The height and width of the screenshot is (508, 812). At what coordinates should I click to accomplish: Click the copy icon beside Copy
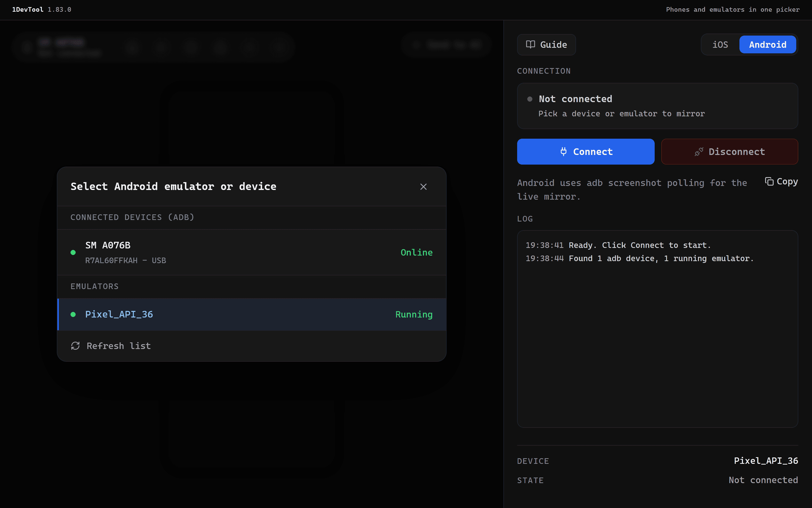769,181
